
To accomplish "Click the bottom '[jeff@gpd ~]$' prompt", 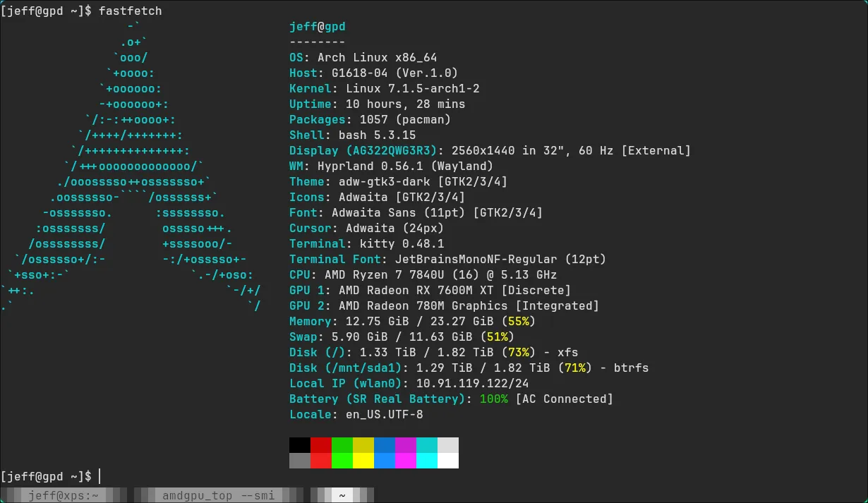I will pos(47,476).
